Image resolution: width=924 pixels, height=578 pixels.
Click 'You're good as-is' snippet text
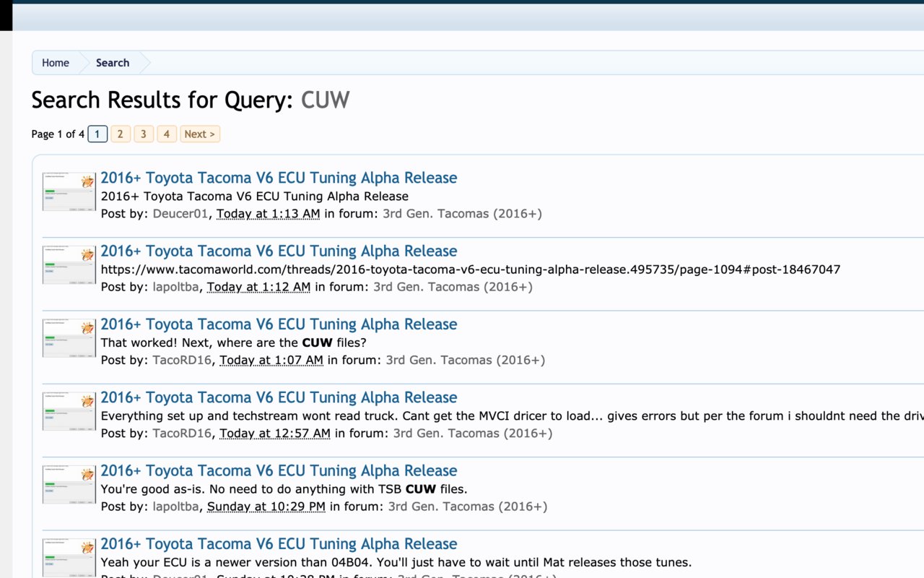tap(284, 489)
